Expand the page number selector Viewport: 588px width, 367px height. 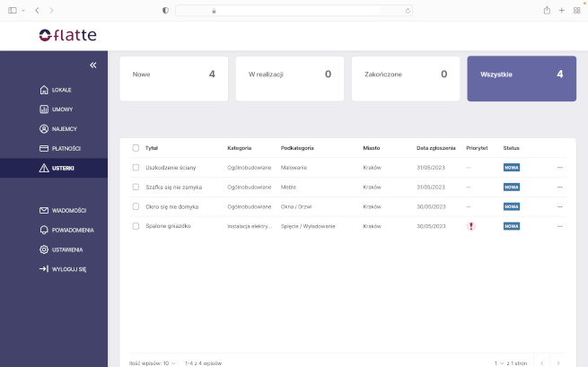click(501, 363)
